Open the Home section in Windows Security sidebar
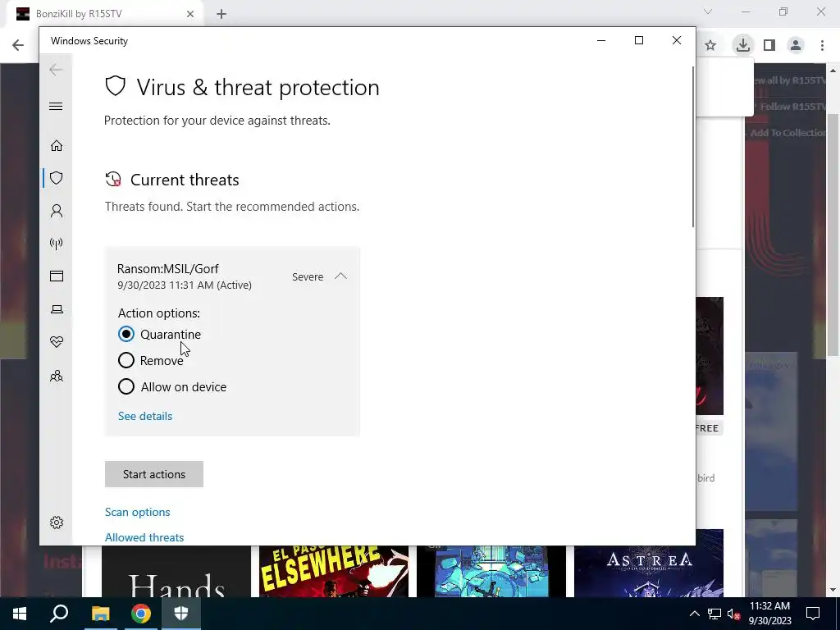The height and width of the screenshot is (630, 840). [57, 146]
